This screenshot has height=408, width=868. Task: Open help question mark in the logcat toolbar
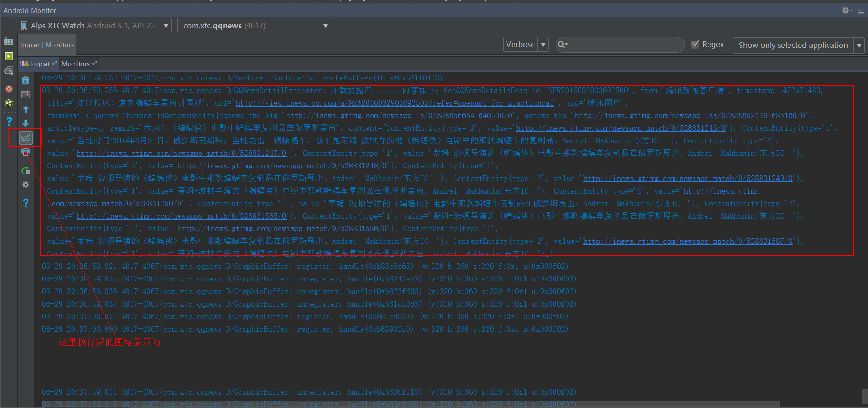(x=26, y=203)
